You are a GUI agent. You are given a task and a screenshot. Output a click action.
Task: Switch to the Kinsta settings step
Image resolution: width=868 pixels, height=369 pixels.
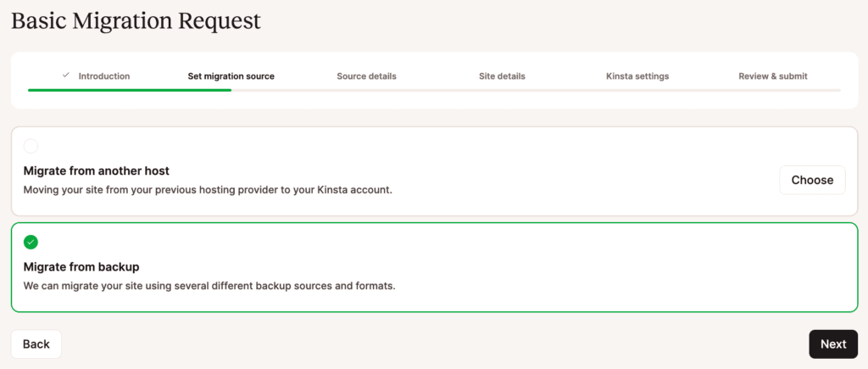[x=637, y=76]
